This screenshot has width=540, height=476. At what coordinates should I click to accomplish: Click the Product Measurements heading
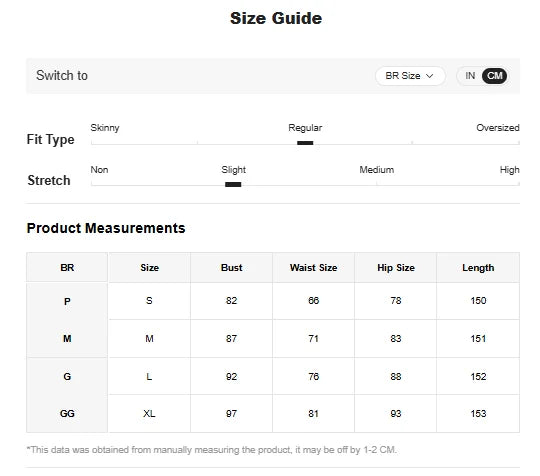[106, 228]
